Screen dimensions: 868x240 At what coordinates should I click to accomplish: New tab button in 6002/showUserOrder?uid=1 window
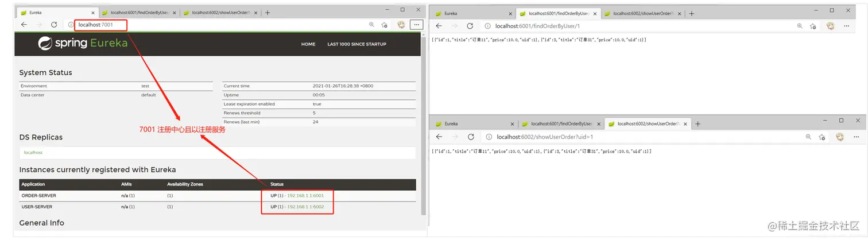698,123
